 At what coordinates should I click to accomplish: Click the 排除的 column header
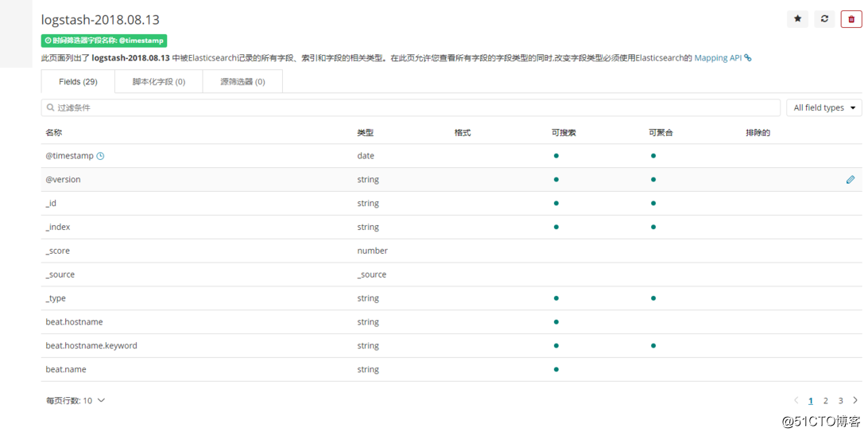(758, 132)
